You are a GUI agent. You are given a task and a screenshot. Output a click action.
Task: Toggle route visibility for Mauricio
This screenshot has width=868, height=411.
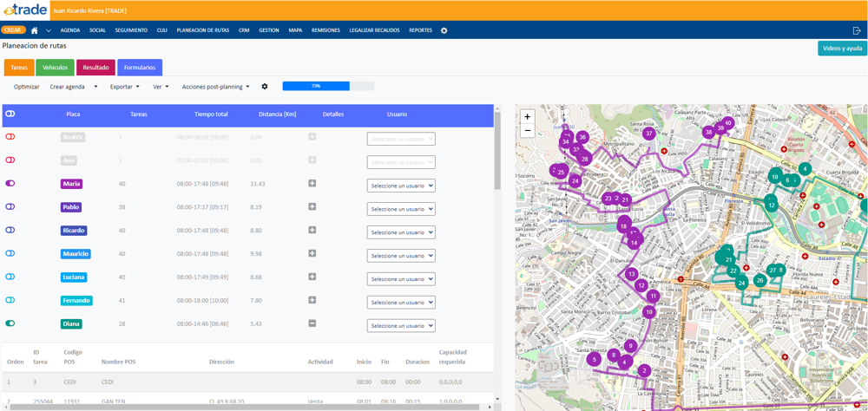(10, 253)
